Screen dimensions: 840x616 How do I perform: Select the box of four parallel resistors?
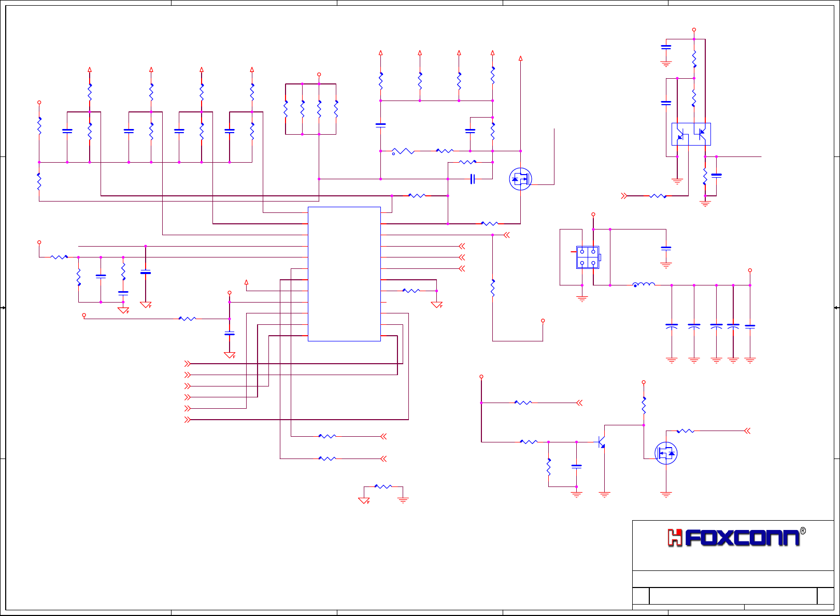pyautogui.click(x=311, y=109)
